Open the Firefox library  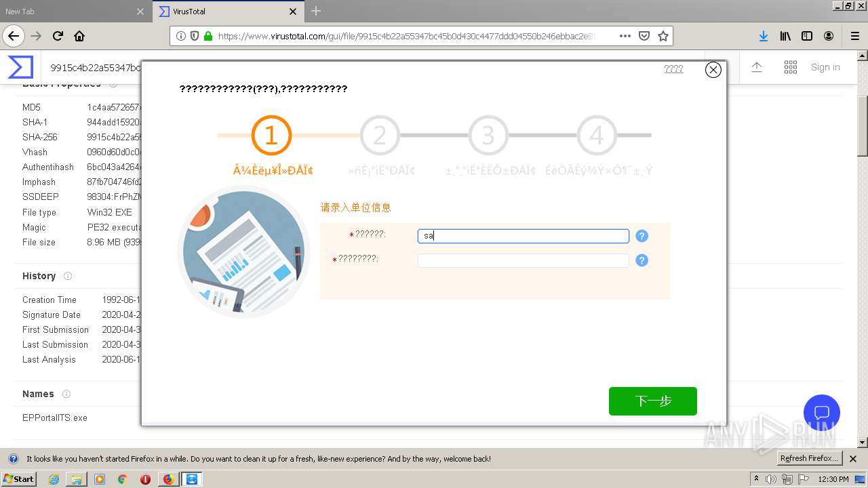[x=785, y=36]
